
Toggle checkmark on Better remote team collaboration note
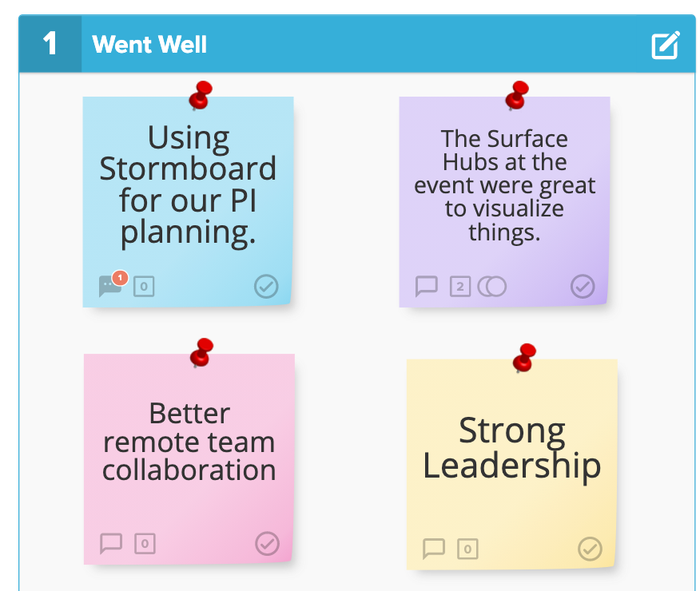[x=268, y=543]
